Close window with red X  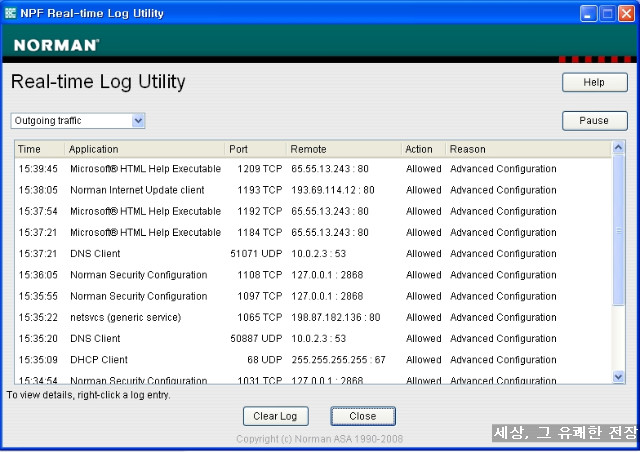626,13
